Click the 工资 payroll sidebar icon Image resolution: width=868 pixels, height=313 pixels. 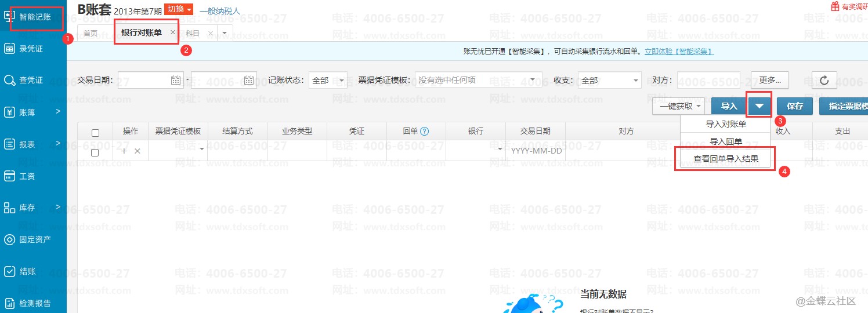pyautogui.click(x=10, y=176)
